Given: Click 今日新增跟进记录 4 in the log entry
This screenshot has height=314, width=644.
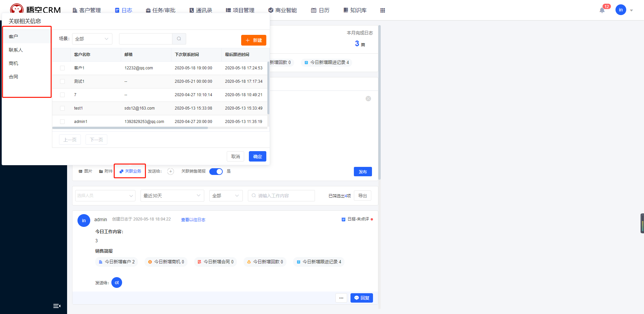Looking at the screenshot, I should click(x=319, y=262).
